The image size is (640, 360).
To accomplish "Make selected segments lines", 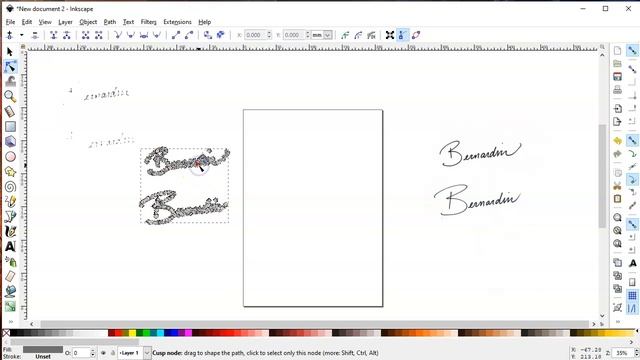I will (176, 35).
